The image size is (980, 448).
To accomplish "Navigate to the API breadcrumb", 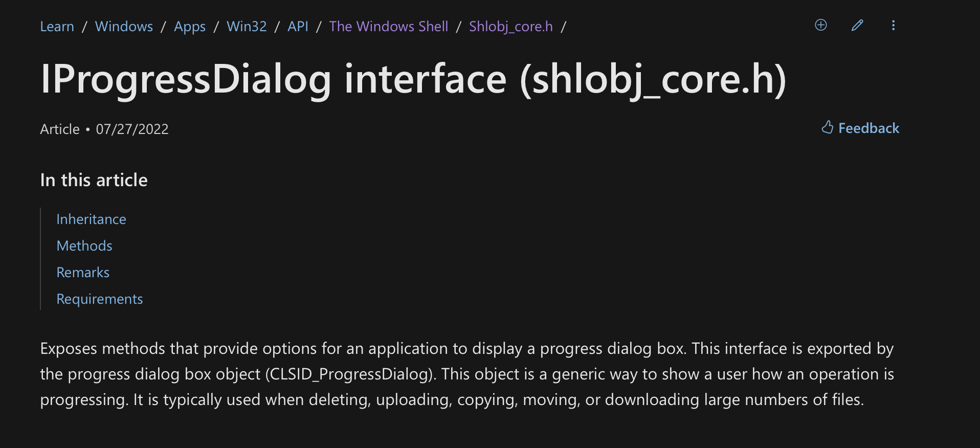I will [x=297, y=26].
